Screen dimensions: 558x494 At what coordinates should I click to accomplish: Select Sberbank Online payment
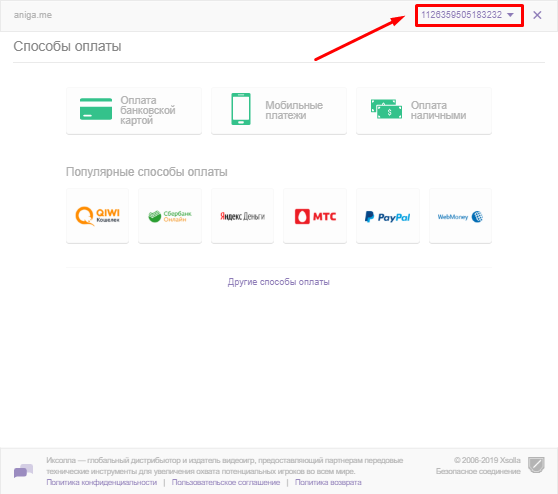(x=170, y=216)
